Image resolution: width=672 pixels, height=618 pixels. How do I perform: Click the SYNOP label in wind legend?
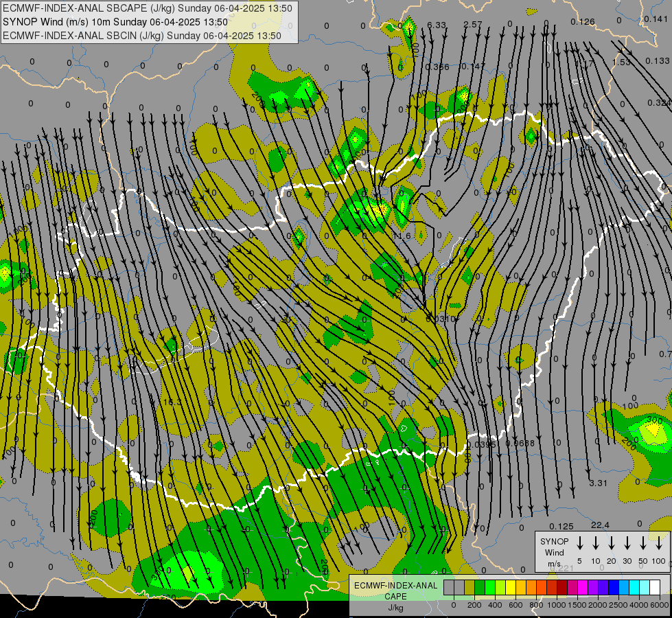pos(554,541)
